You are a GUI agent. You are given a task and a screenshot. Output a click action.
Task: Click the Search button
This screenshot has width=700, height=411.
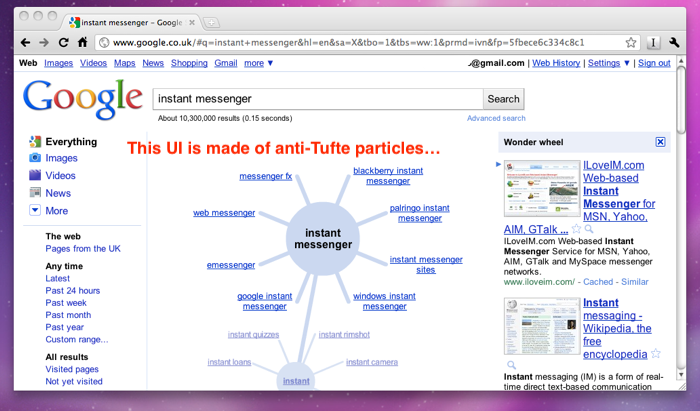[503, 99]
